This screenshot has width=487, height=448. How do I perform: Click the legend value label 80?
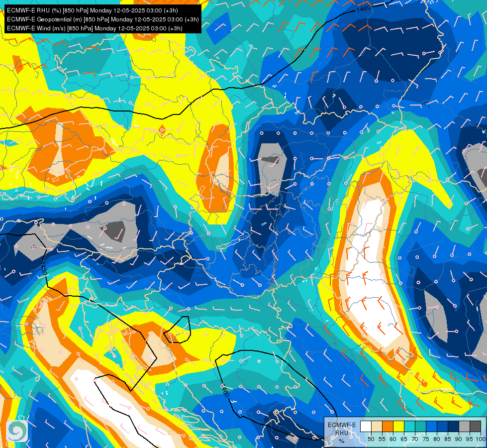[x=437, y=439]
